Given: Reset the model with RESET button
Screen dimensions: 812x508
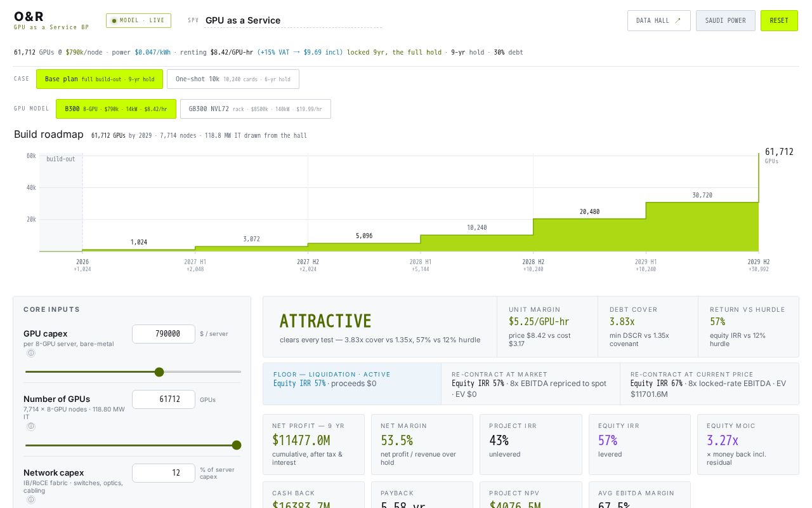Looking at the screenshot, I should (779, 20).
